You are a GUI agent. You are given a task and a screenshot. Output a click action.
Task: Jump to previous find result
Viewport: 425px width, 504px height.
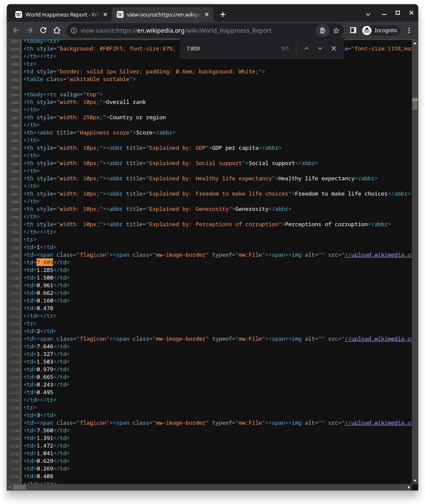pos(306,48)
